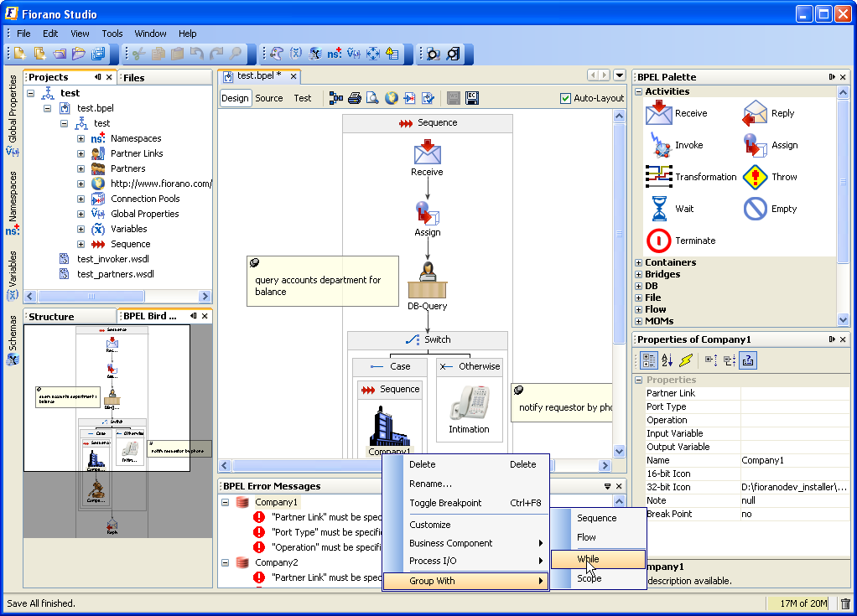Open Global Properties side tab

point(13,115)
